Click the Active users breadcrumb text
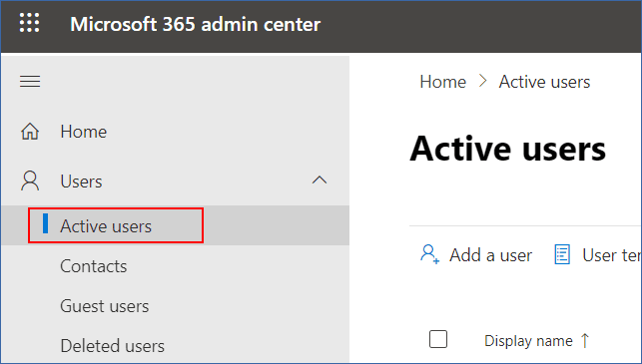642x364 pixels. point(544,82)
